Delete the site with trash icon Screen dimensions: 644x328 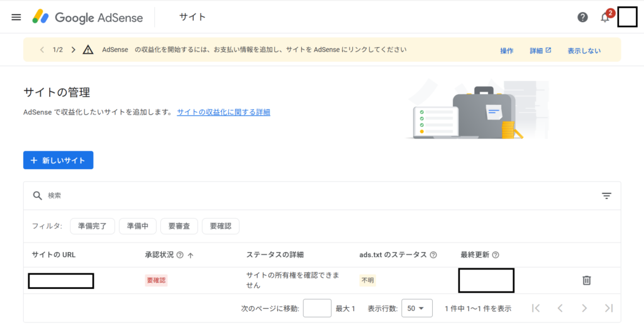tap(586, 280)
